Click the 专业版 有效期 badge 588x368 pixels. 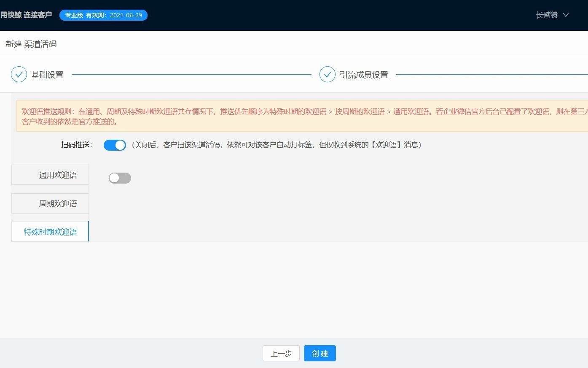pyautogui.click(x=103, y=15)
